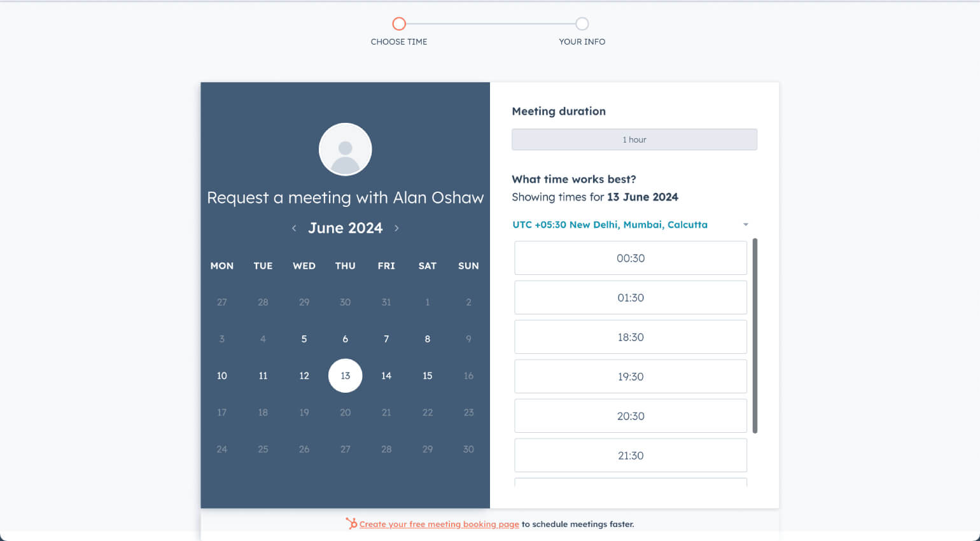Click the avatar placeholder image

coord(345,148)
